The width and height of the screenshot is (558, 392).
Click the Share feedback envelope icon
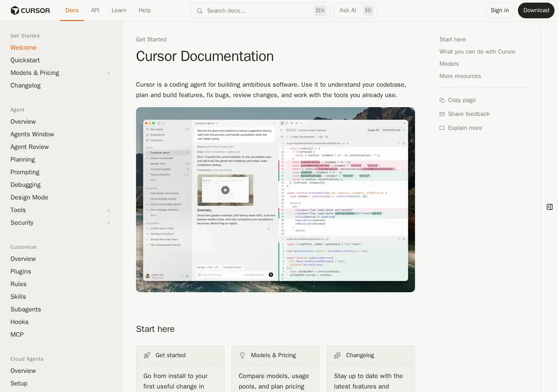click(442, 114)
